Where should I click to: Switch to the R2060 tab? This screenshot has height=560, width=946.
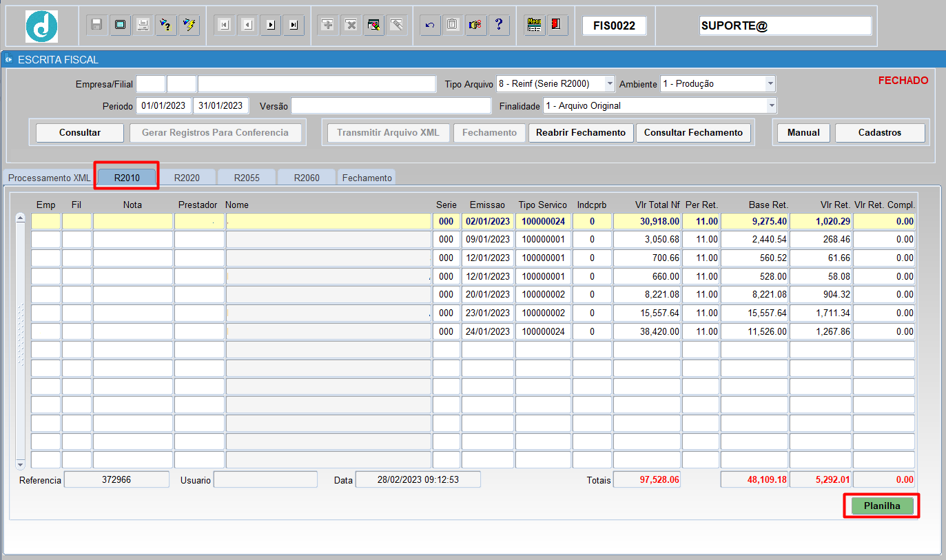[307, 178]
